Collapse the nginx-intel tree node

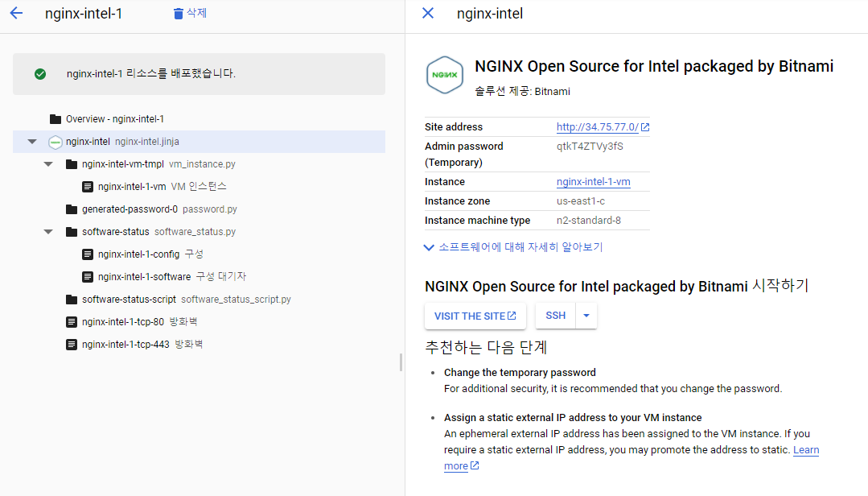coord(32,142)
